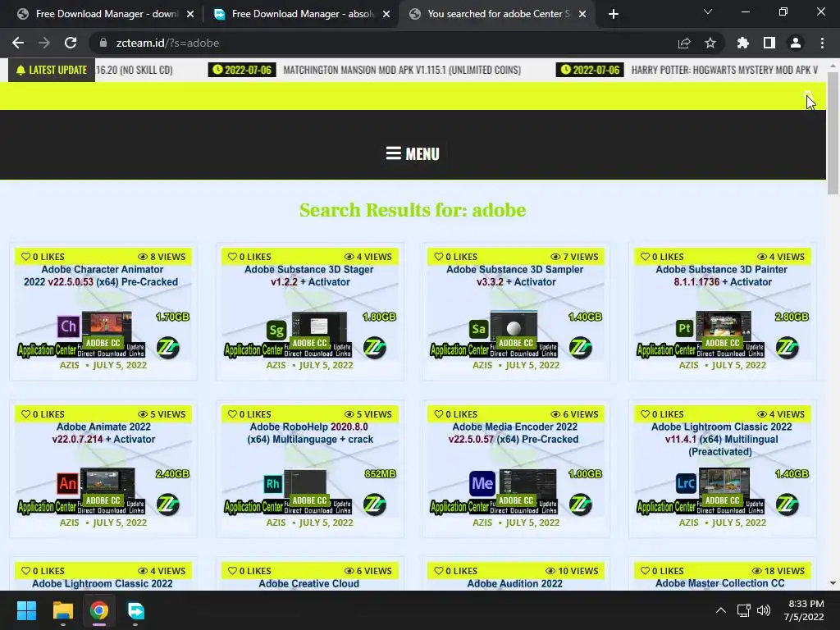Open Adobe Substance 3D Sampler post
Image resolution: width=840 pixels, height=630 pixels.
(515, 276)
